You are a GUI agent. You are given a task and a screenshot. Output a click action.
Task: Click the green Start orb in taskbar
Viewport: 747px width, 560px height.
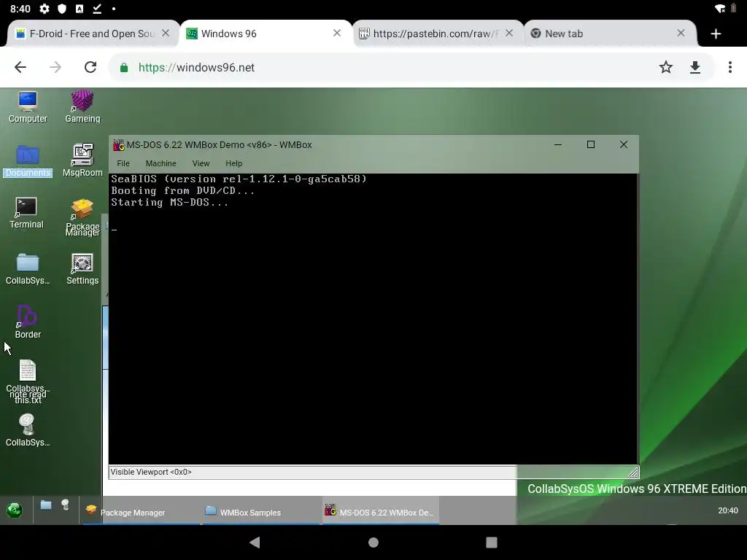coord(15,510)
